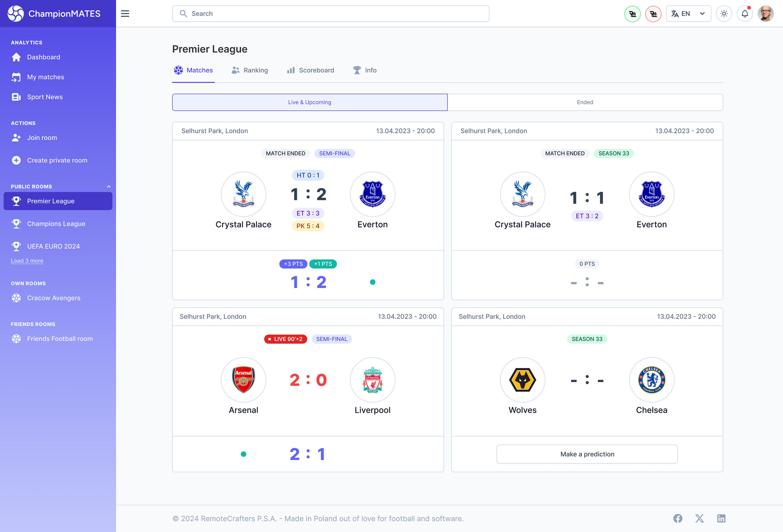Switch to the Ranking tab

tap(250, 70)
